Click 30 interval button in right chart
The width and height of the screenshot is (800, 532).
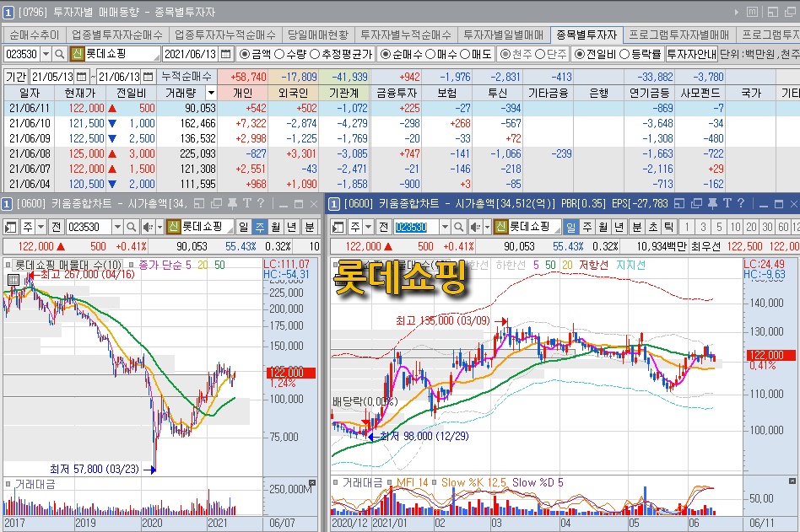click(767, 227)
